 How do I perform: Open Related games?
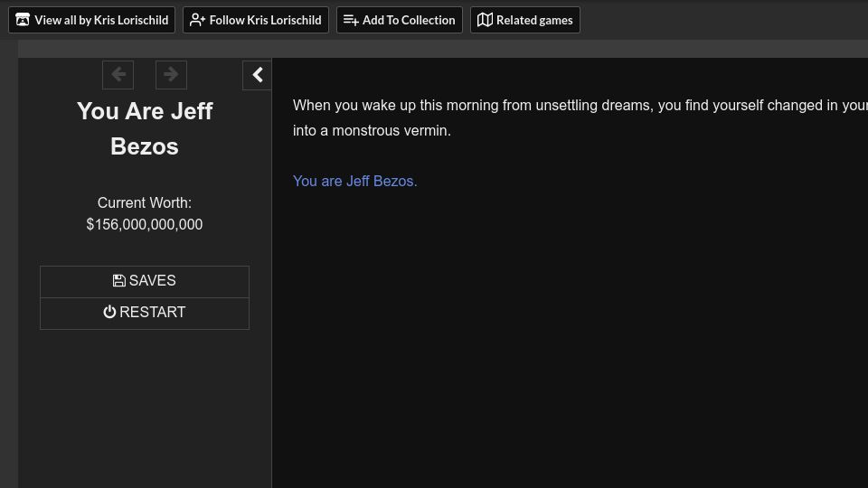524,20
